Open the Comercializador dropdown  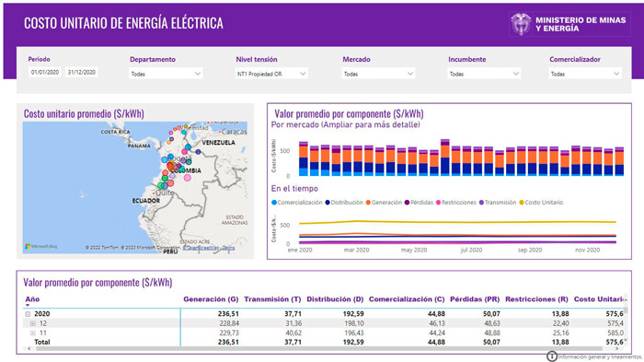pos(585,74)
